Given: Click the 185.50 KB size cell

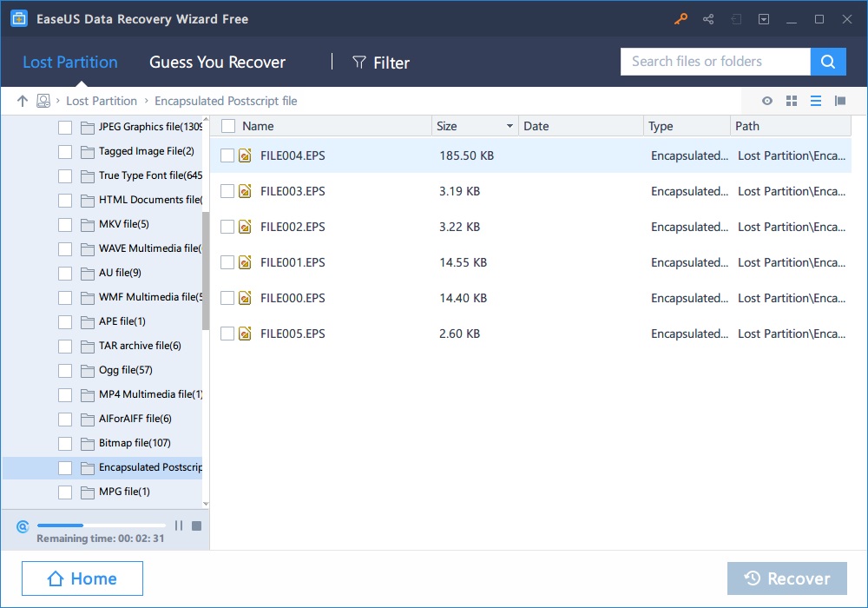Looking at the screenshot, I should point(467,155).
